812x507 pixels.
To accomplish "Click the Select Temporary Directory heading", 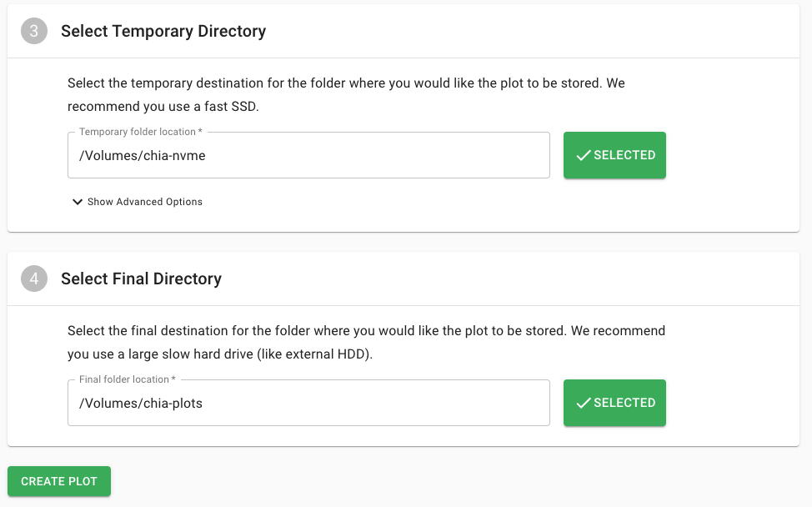I will pos(163,32).
